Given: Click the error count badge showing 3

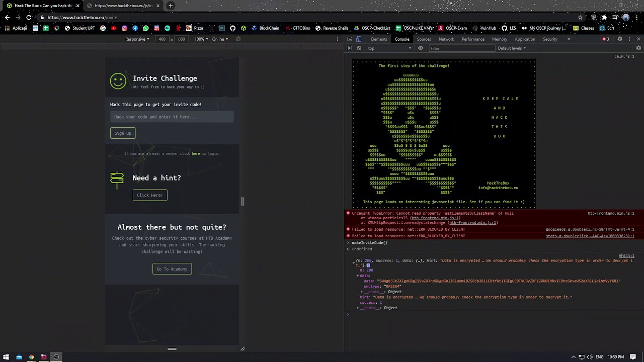Looking at the screenshot, I should click(606, 39).
